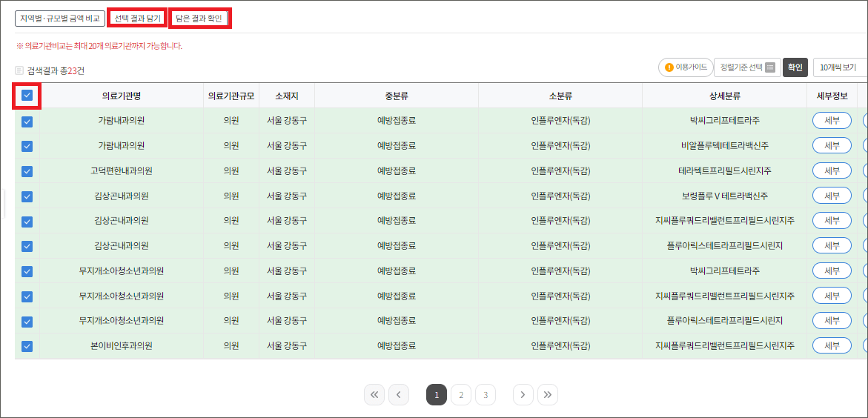Image resolution: width=868 pixels, height=418 pixels.
Task: Uncheck 무지개소아청소년과의원 박씨그리프테트라주 row checkbox
Action: 27,271
